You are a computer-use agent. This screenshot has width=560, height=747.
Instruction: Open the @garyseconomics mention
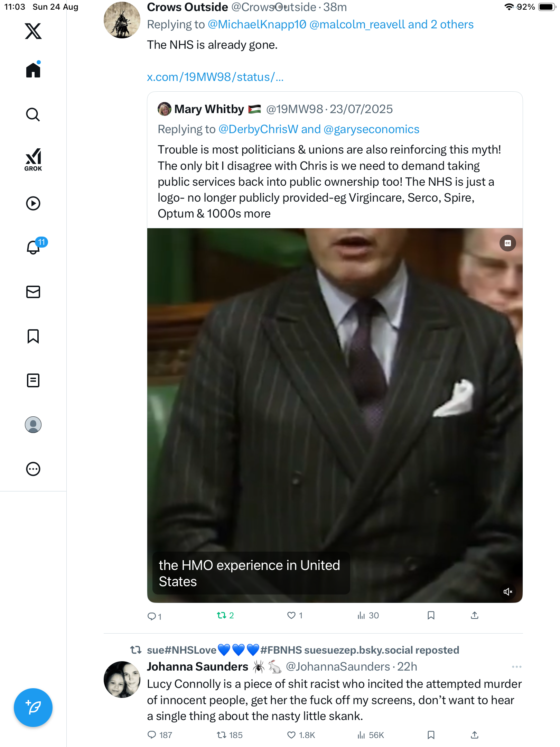point(371,129)
